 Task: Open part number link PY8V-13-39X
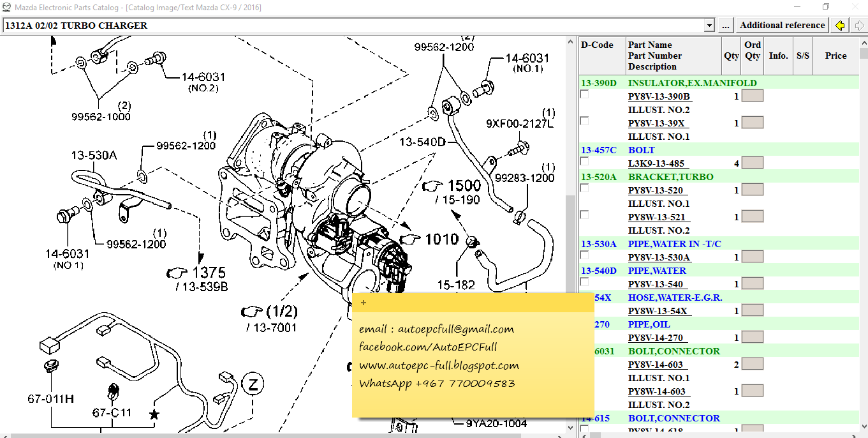click(657, 123)
